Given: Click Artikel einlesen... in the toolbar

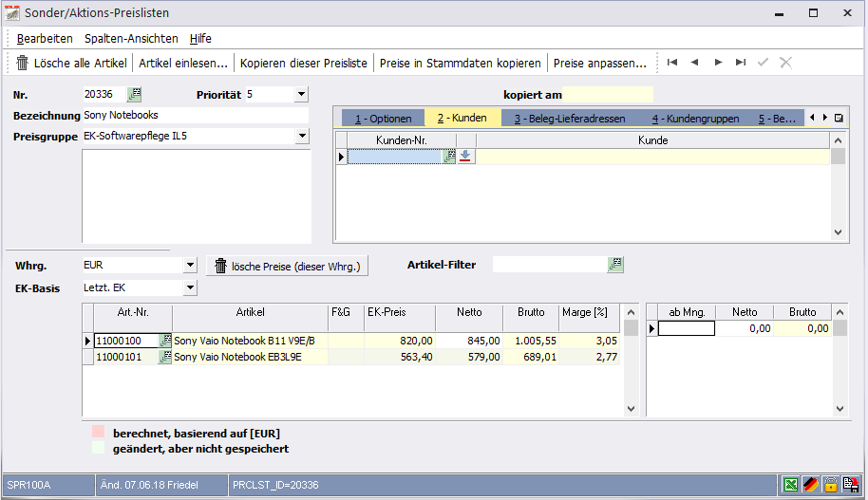Looking at the screenshot, I should point(183,63).
